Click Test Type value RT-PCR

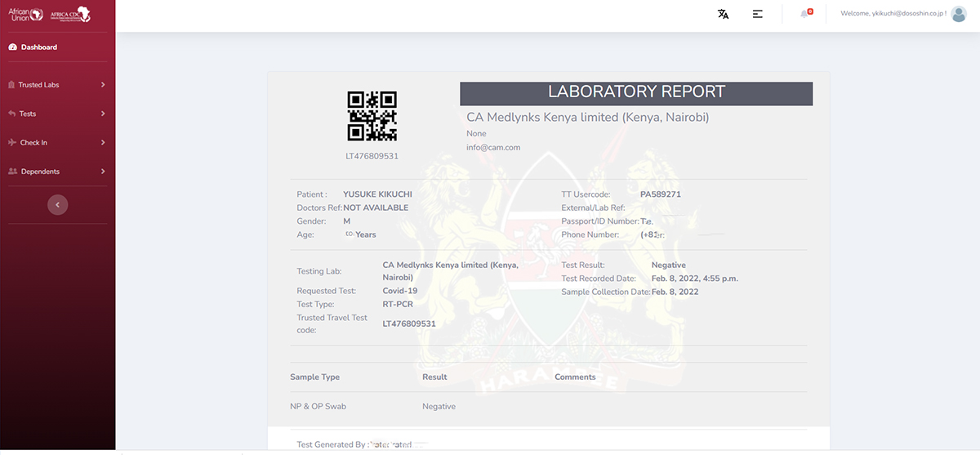coord(399,304)
